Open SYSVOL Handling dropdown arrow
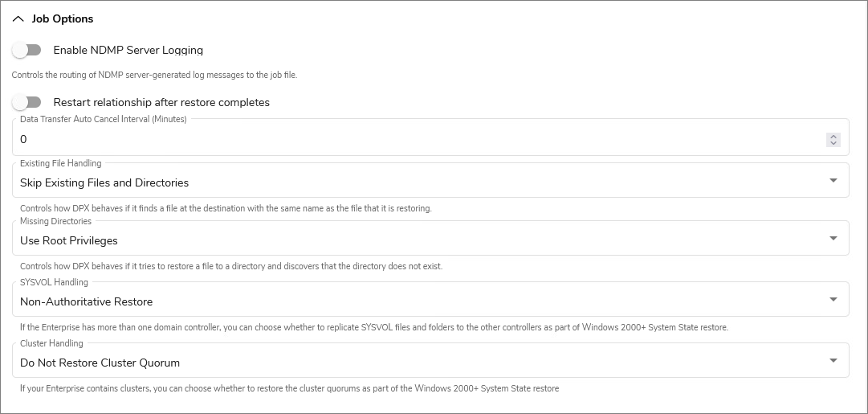This screenshot has width=868, height=414. [833, 300]
